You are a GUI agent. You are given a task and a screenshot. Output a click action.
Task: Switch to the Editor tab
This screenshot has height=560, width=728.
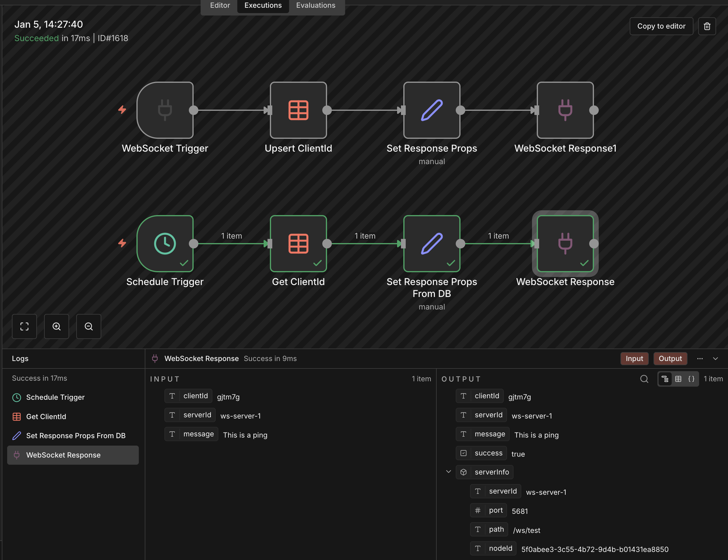[x=220, y=5]
